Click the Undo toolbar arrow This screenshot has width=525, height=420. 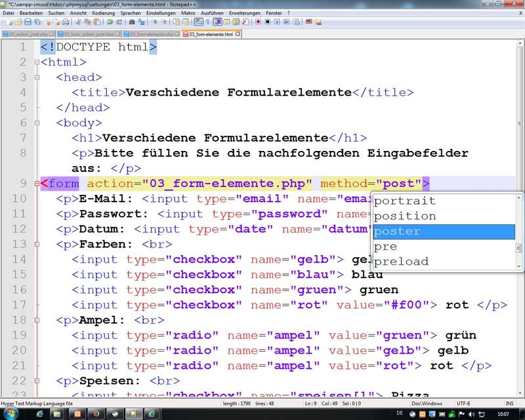110,22
